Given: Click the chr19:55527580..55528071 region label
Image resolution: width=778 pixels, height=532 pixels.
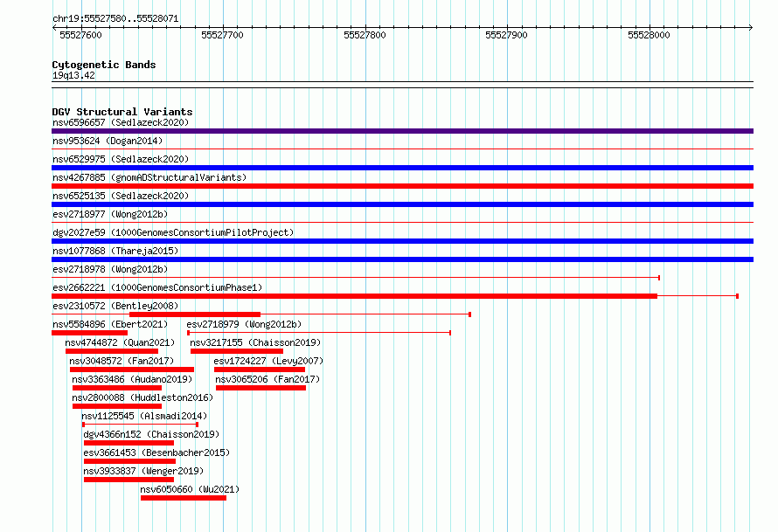Looking at the screenshot, I should click(x=115, y=19).
